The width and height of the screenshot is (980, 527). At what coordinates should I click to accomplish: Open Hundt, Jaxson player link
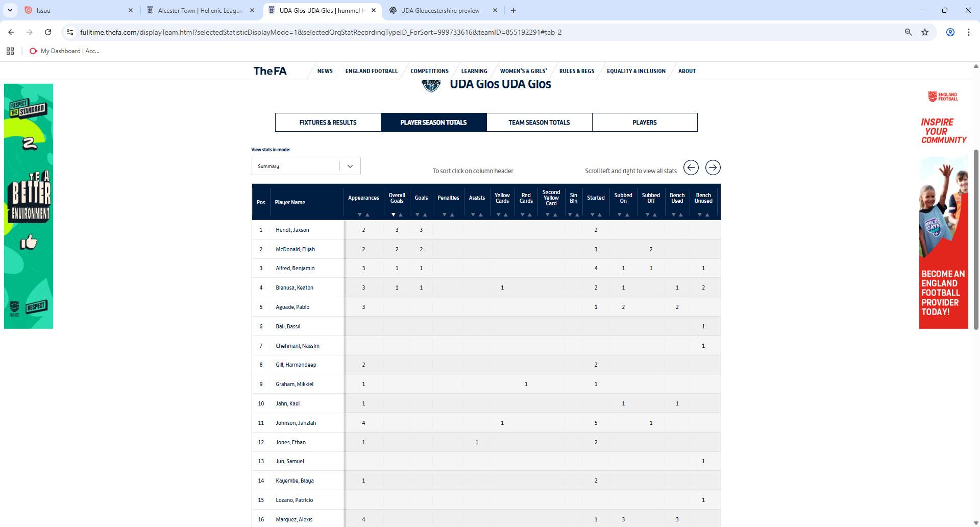coord(292,230)
